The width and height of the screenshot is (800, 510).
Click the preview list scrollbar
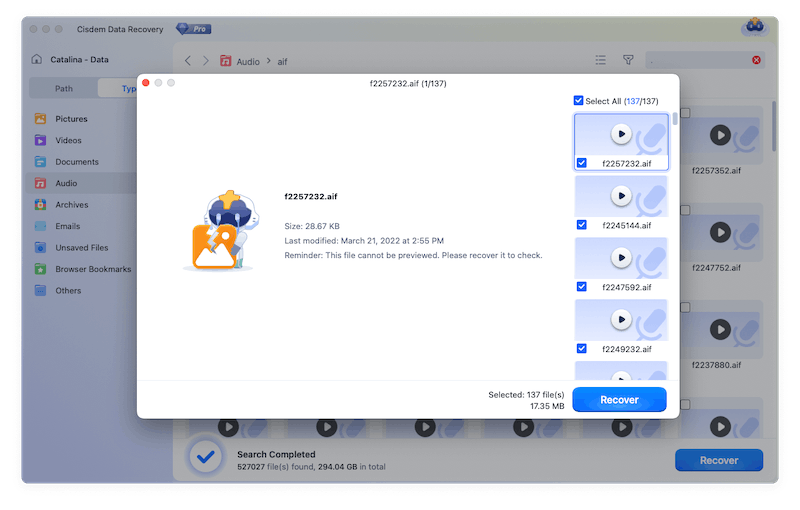click(x=675, y=119)
